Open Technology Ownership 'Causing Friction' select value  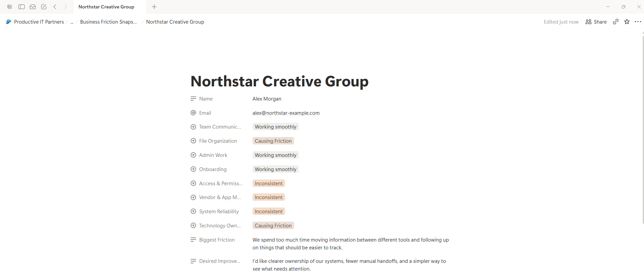click(273, 225)
